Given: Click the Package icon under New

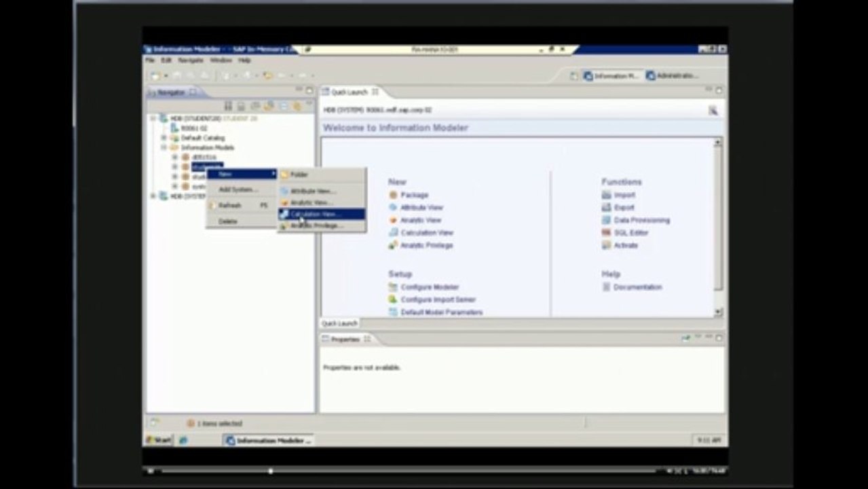Looking at the screenshot, I should [393, 195].
